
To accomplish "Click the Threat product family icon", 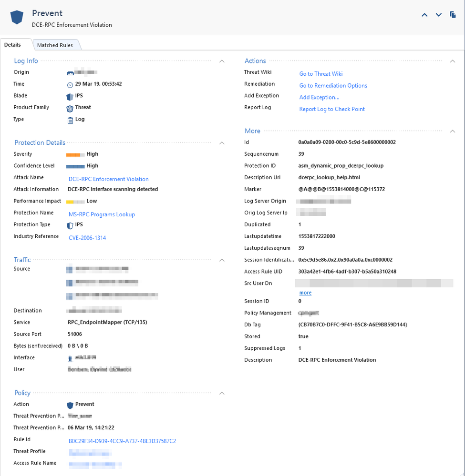I will (x=70, y=108).
